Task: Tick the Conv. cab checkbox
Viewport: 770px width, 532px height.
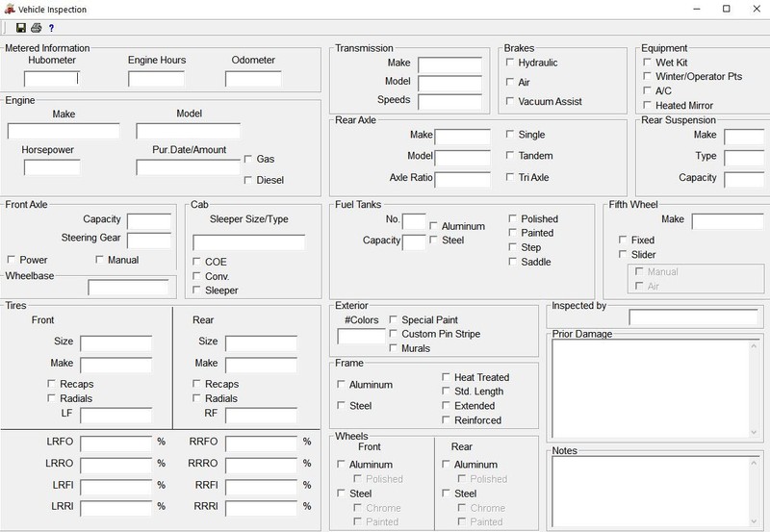Action: (196, 276)
